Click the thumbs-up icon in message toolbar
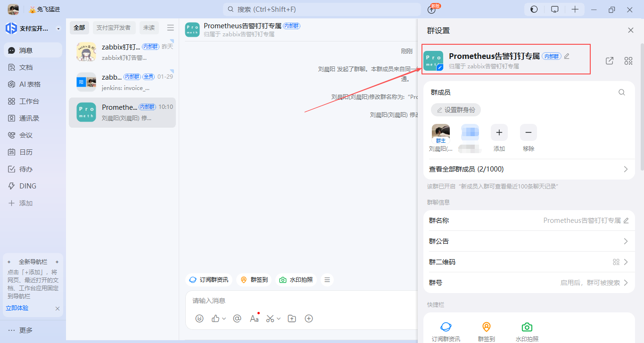Image resolution: width=644 pixels, height=343 pixels. click(216, 318)
